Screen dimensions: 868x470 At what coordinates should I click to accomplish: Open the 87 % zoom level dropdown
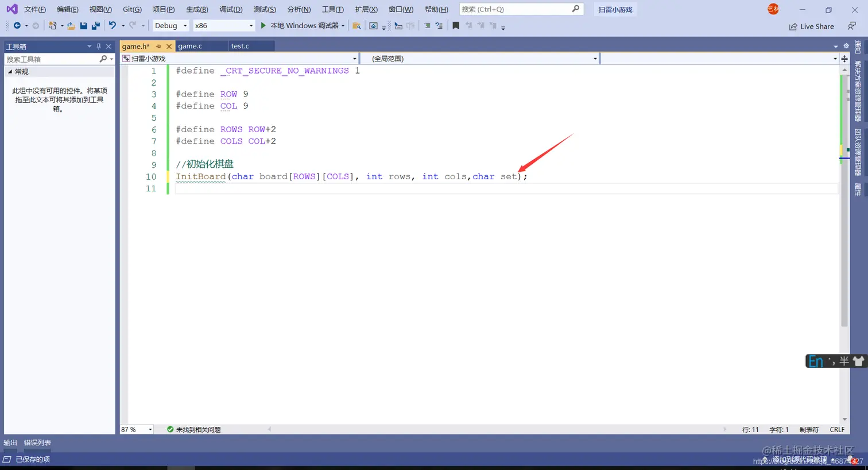[x=137, y=429]
